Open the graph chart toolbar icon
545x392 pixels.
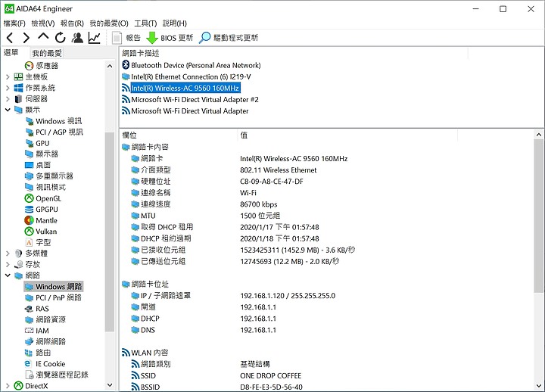pos(94,38)
